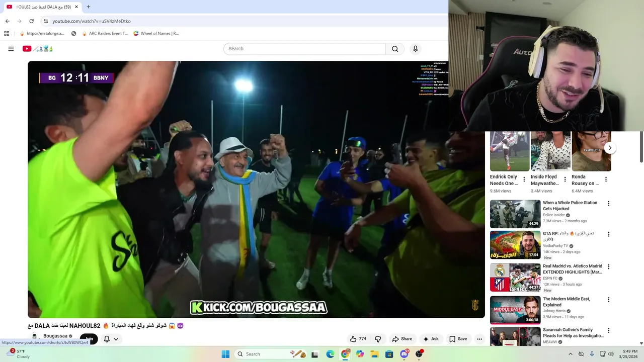Open Discord from taskbar
Screen dimensions: 644x362
[x=404, y=354]
